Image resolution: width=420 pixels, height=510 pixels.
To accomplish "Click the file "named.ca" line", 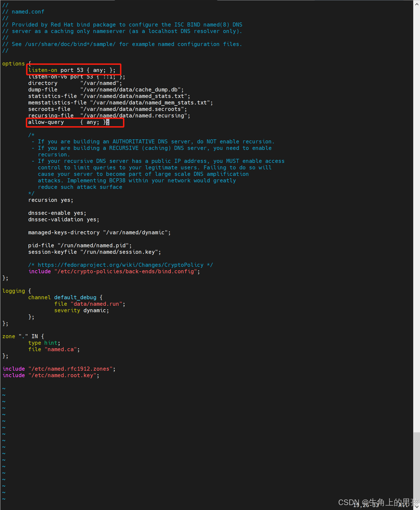I will 54,349.
